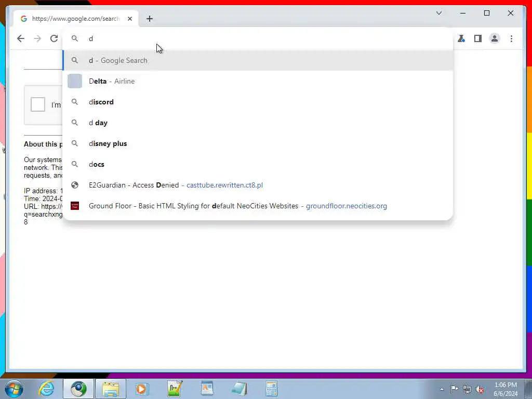Show hidden system tray icons

click(x=442, y=389)
